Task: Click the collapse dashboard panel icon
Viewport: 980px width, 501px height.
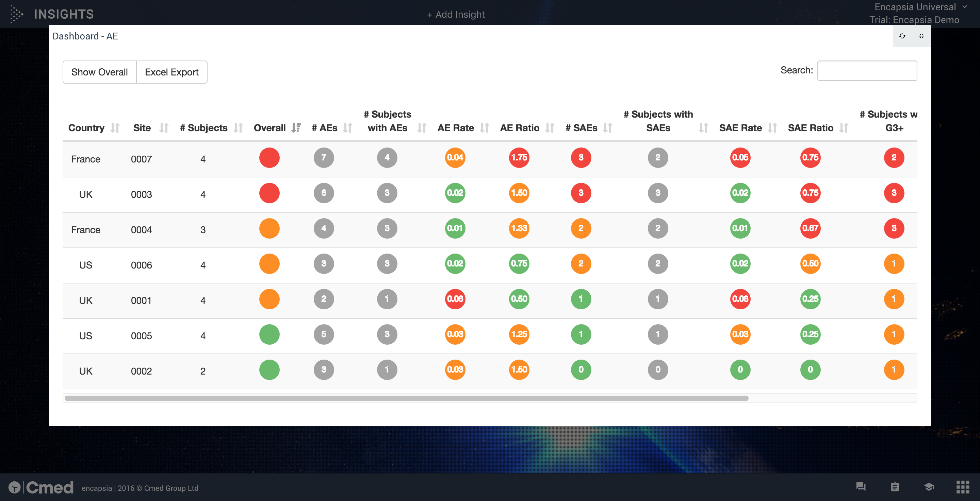Action: 921,36
